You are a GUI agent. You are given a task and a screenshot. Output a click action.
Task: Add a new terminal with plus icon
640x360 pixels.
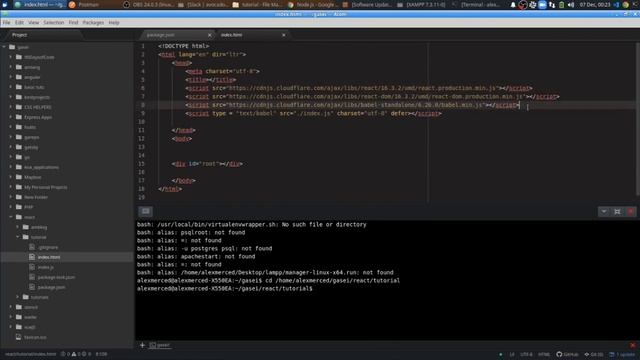[142, 345]
